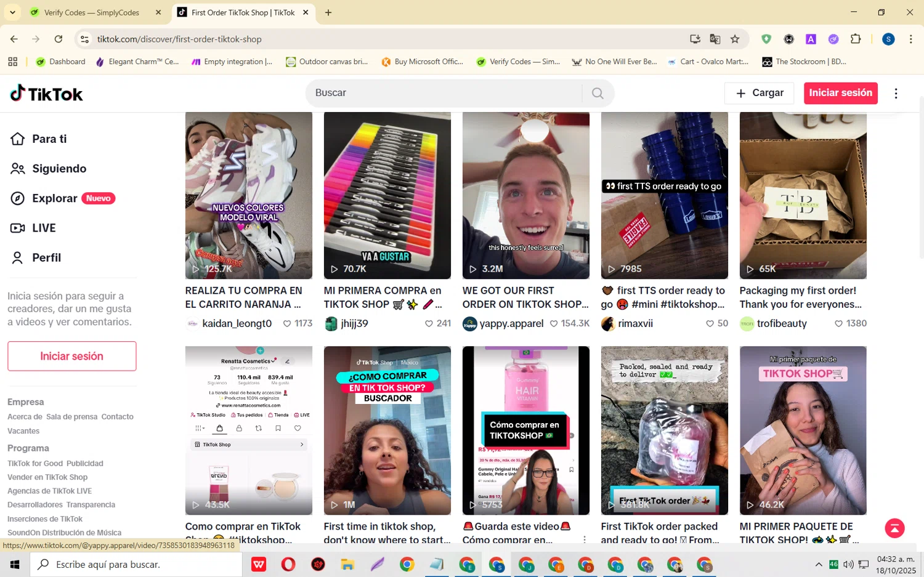Viewport: 924px width, 577px height.
Task: Click the heart icon with 1380 likes
Action: pyautogui.click(x=838, y=323)
